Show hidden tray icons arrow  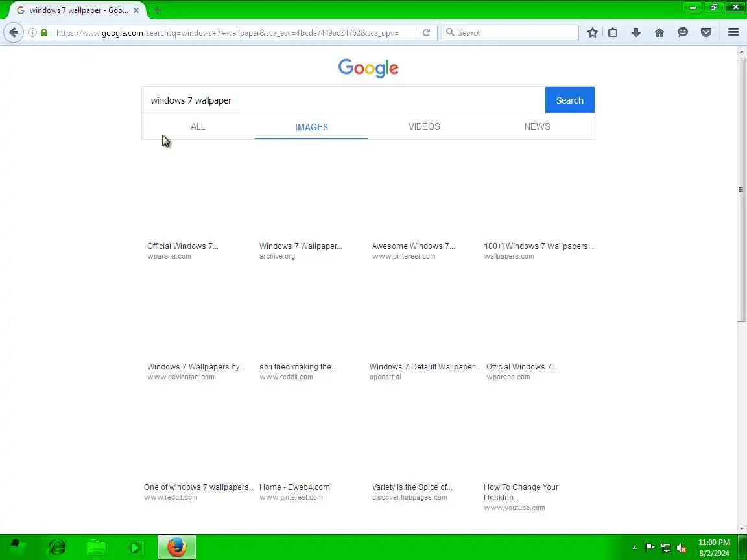point(634,548)
